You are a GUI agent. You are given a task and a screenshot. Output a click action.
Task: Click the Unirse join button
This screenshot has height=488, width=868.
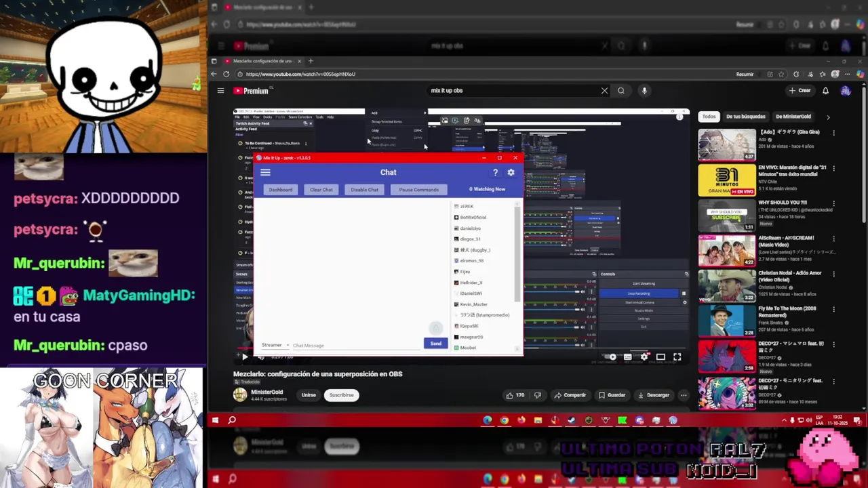(309, 395)
